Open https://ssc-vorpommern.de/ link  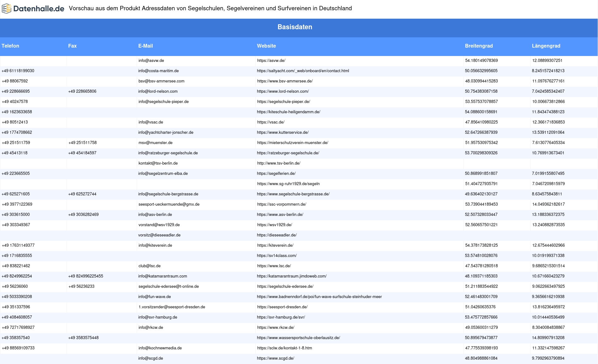point(282,204)
